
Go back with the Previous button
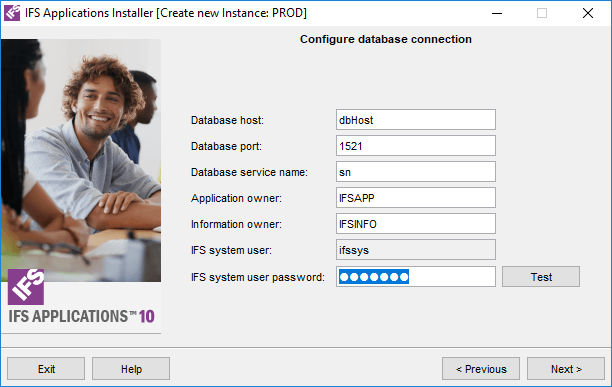tap(481, 369)
